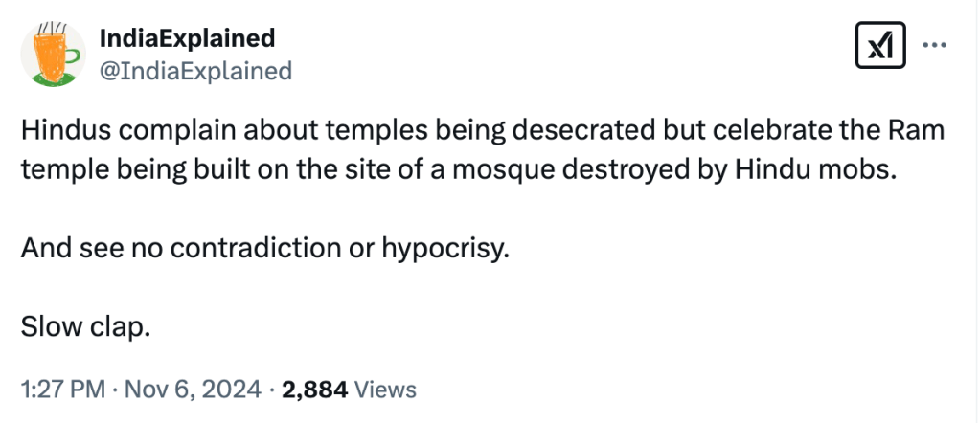This screenshot has height=423, width=980.
Task: Click the "Slow clap." line
Action: (85, 326)
